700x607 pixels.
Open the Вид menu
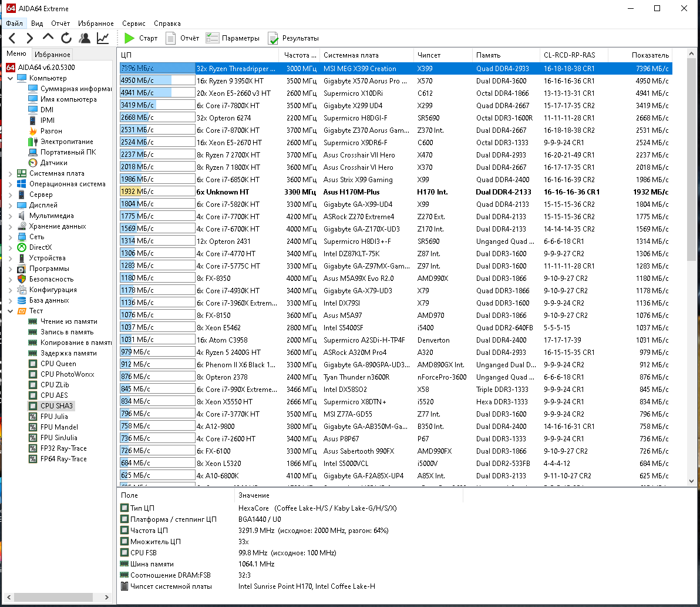[37, 24]
